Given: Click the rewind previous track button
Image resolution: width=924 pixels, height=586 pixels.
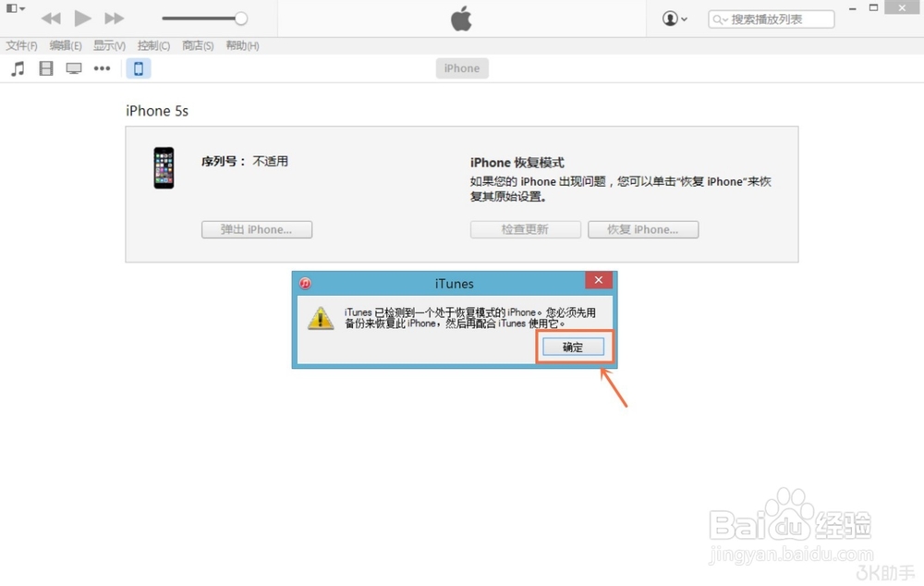Looking at the screenshot, I should [x=51, y=18].
